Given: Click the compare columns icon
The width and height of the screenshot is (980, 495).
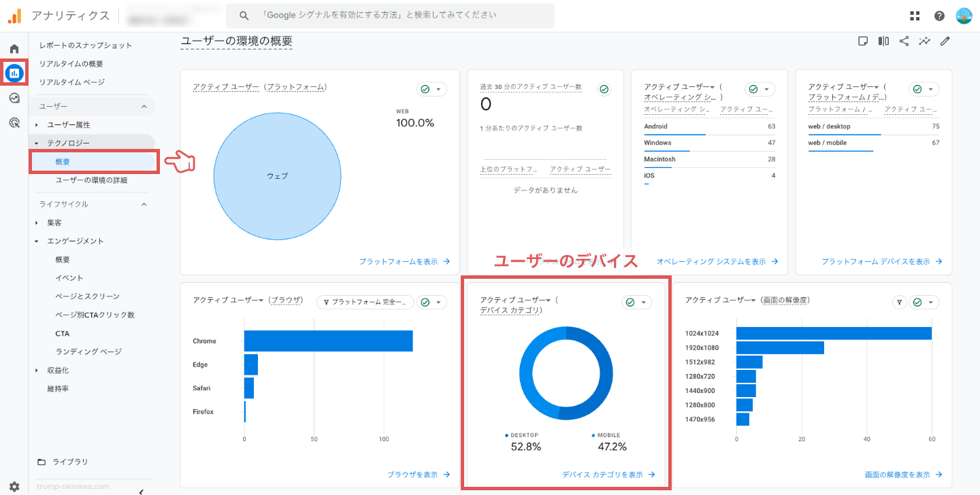Looking at the screenshot, I should (x=883, y=41).
